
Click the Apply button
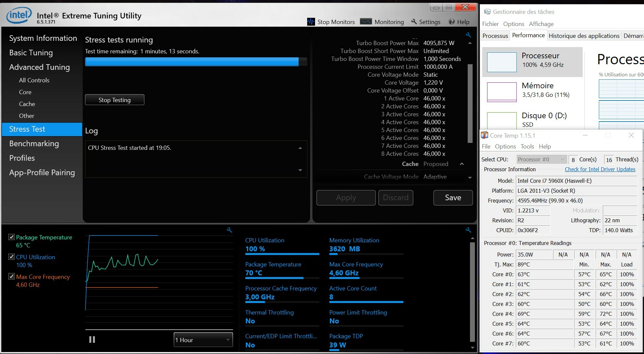(346, 198)
